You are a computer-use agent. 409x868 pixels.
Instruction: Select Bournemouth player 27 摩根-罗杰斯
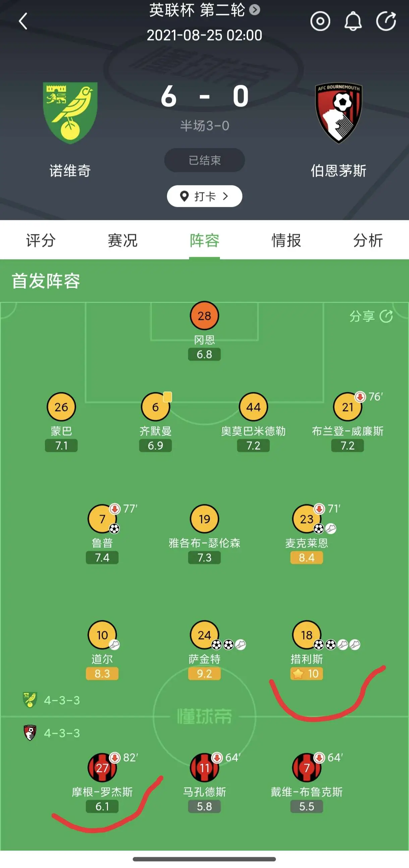(102, 767)
